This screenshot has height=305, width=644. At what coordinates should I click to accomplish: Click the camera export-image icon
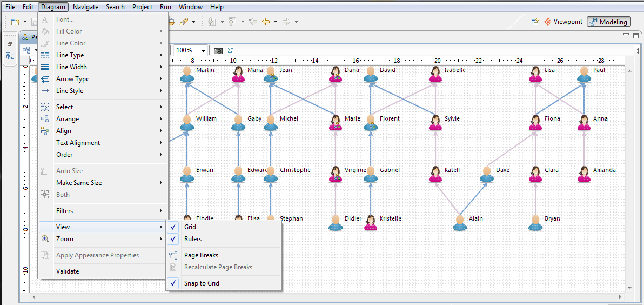218,50
